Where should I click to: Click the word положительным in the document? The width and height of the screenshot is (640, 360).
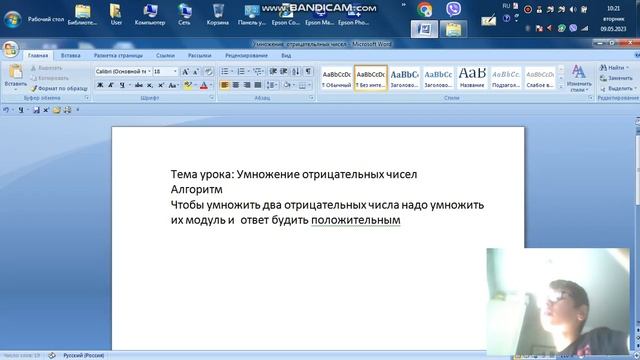(356, 220)
